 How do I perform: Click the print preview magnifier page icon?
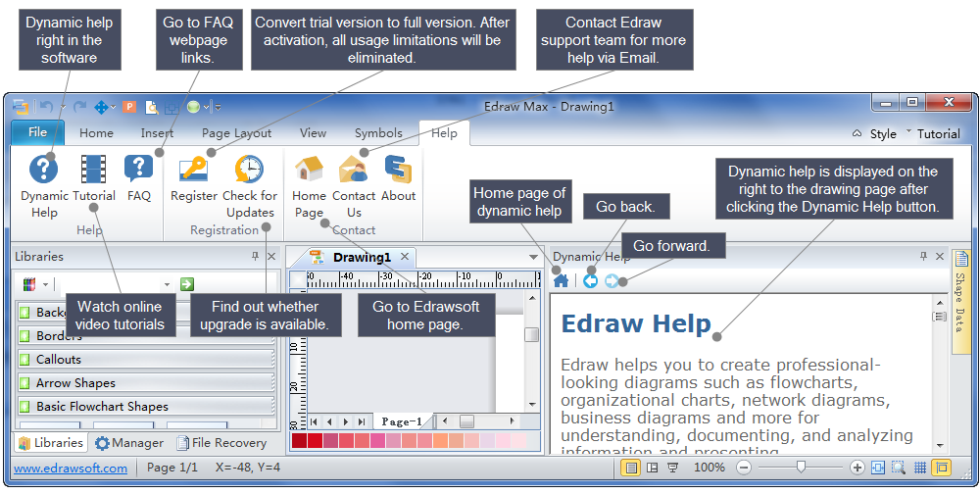click(x=151, y=107)
